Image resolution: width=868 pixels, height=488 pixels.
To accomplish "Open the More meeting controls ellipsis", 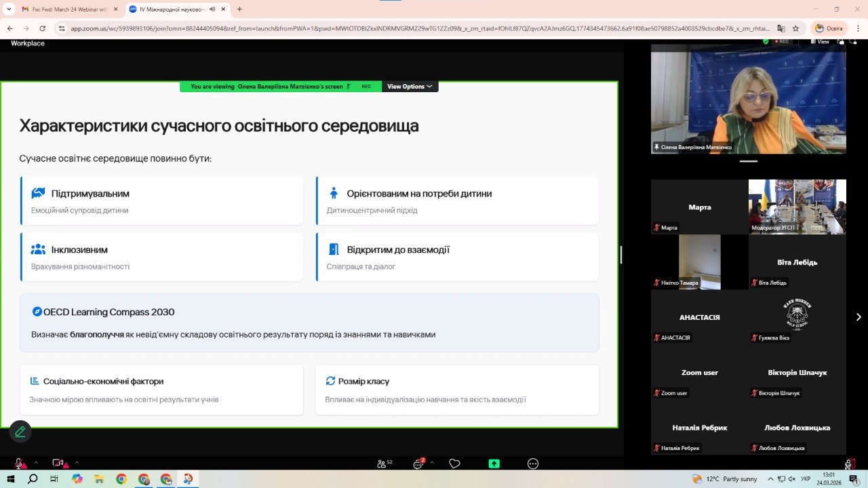I will (532, 464).
